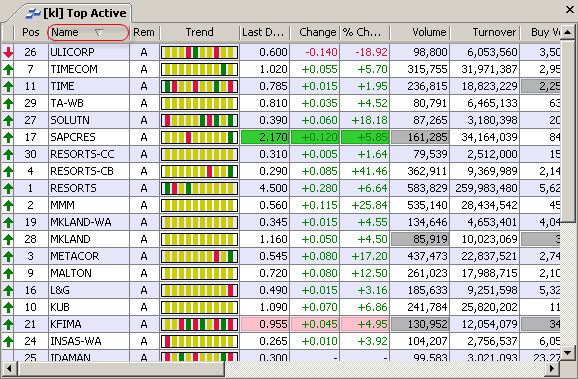Select the MKLAND stock name

coord(70,239)
